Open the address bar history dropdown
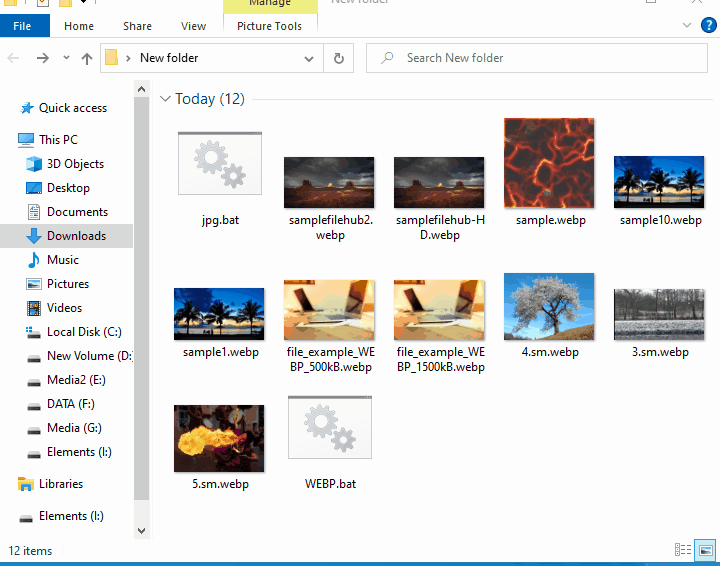Screen dimensions: 720x566 tap(309, 58)
